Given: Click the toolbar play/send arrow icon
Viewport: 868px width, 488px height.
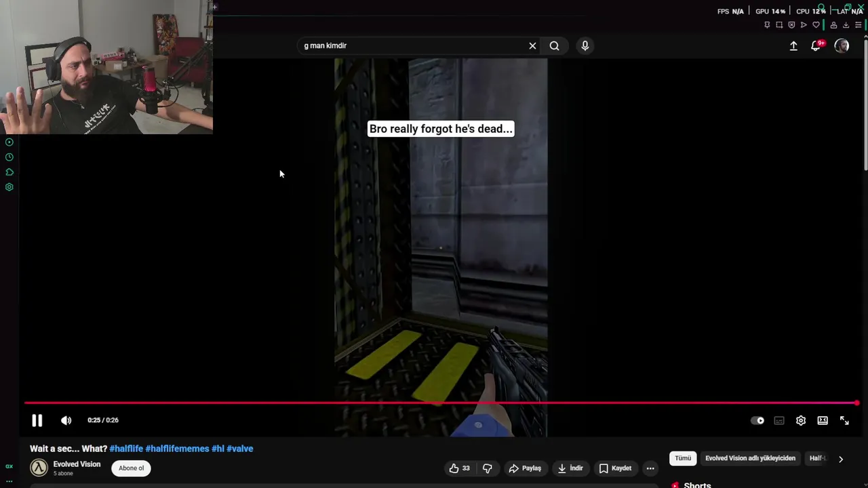Looking at the screenshot, I should pyautogui.click(x=804, y=25).
